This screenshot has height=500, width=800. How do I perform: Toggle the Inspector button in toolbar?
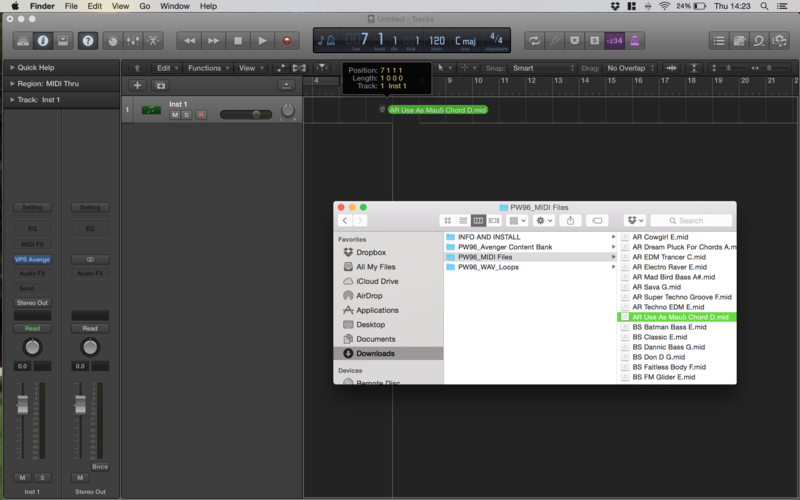[x=43, y=41]
